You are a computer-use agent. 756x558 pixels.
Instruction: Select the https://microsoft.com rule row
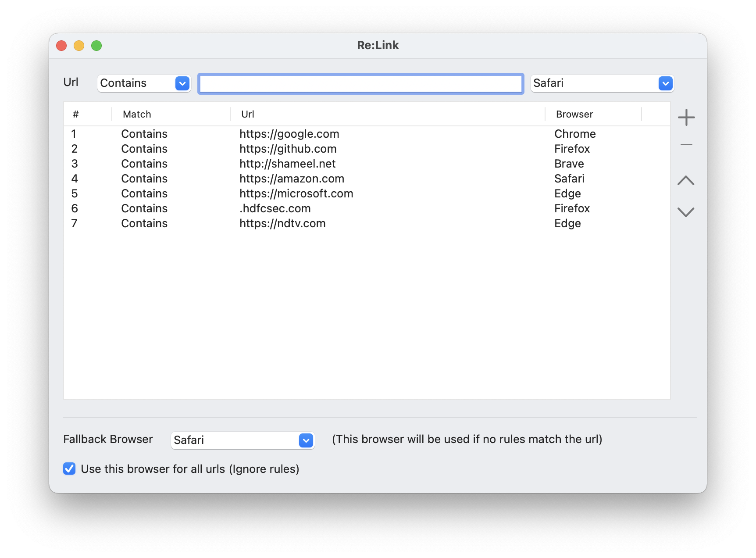pyautogui.click(x=296, y=193)
